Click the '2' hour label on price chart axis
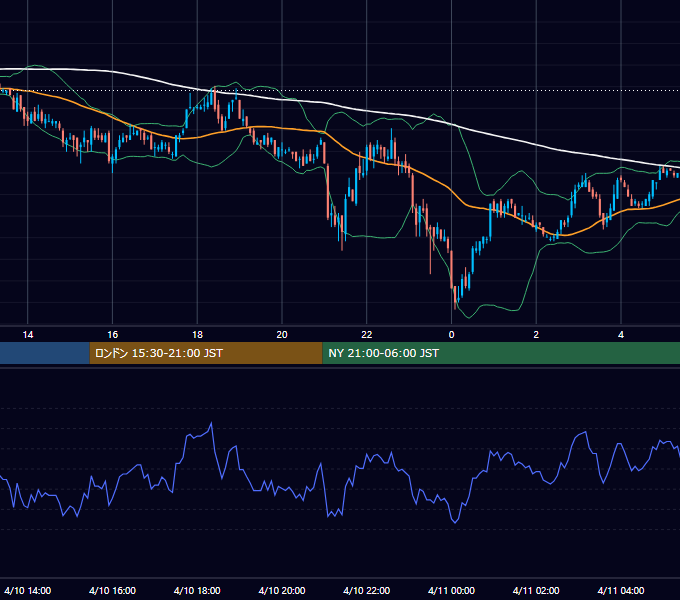 pyautogui.click(x=536, y=335)
